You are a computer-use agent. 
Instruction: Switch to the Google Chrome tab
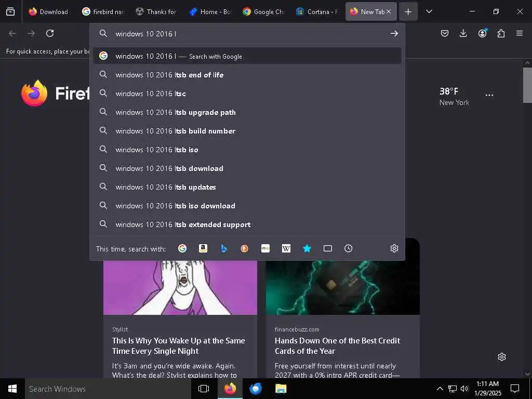263,12
